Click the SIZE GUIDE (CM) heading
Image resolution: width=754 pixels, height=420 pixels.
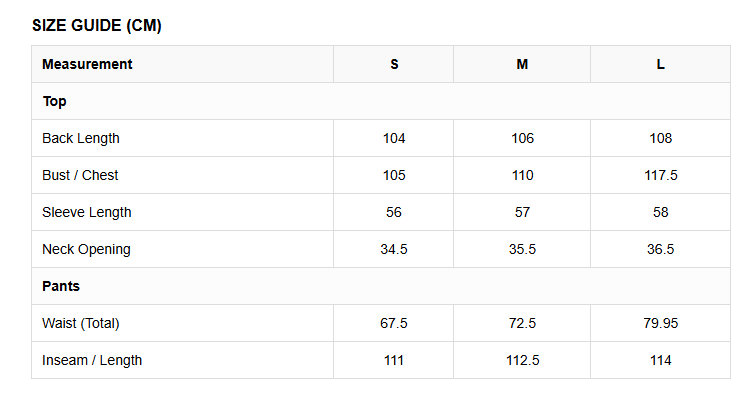[x=97, y=25]
